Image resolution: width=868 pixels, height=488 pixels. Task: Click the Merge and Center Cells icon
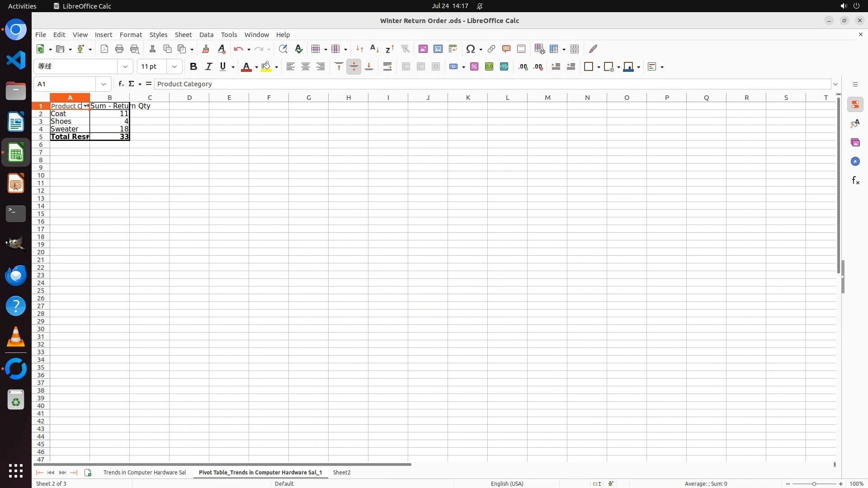(406, 67)
